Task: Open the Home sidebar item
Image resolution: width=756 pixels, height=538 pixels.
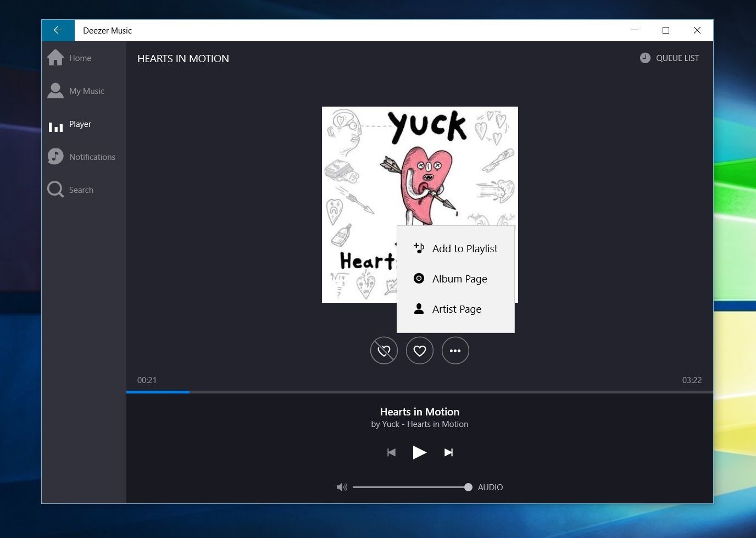Action: 84,58
